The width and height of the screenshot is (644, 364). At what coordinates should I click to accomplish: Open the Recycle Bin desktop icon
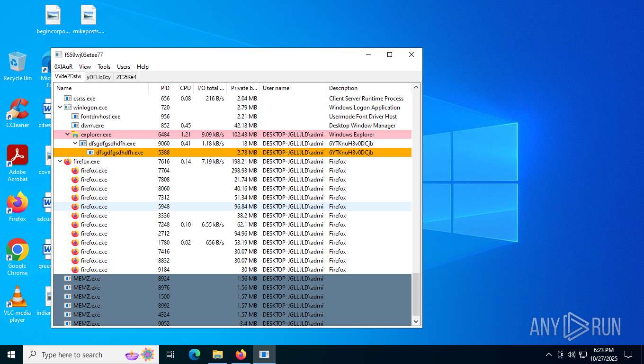(x=18, y=66)
